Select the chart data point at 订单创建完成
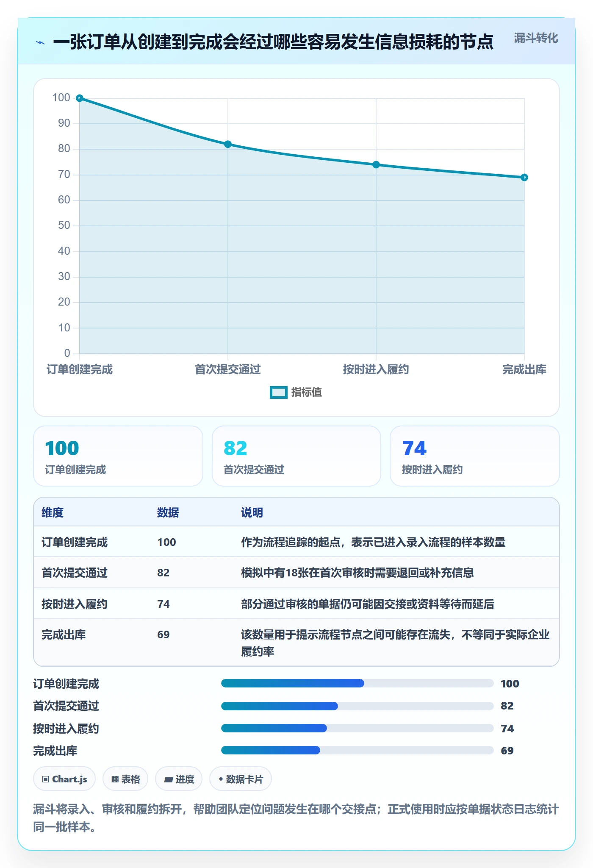 pyautogui.click(x=80, y=98)
